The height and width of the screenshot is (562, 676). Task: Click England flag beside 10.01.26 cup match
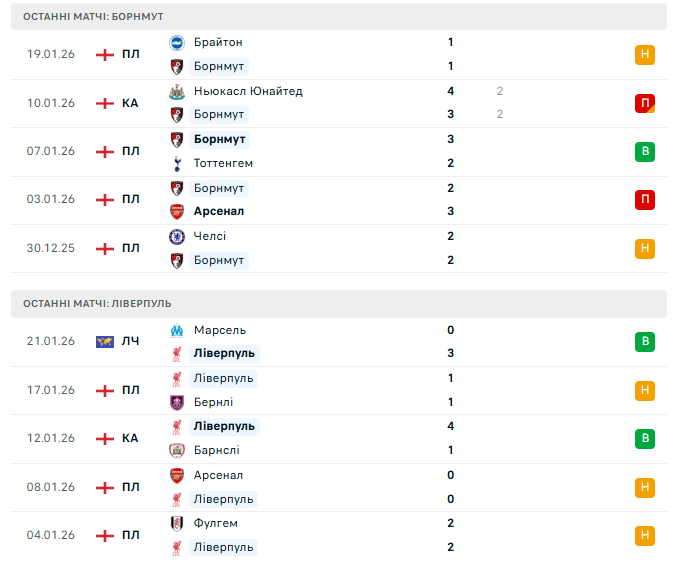(104, 103)
